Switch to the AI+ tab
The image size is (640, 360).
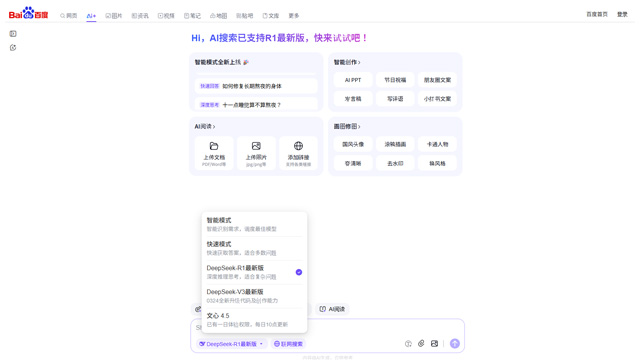pyautogui.click(x=91, y=16)
